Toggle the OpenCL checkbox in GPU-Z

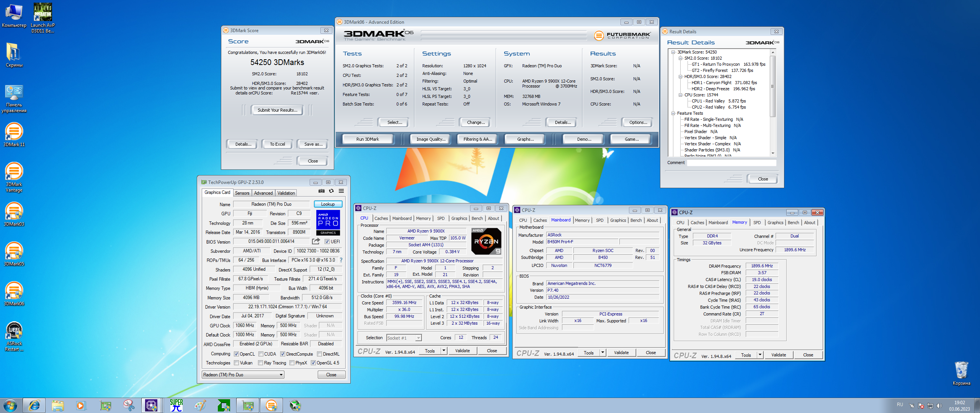click(236, 354)
